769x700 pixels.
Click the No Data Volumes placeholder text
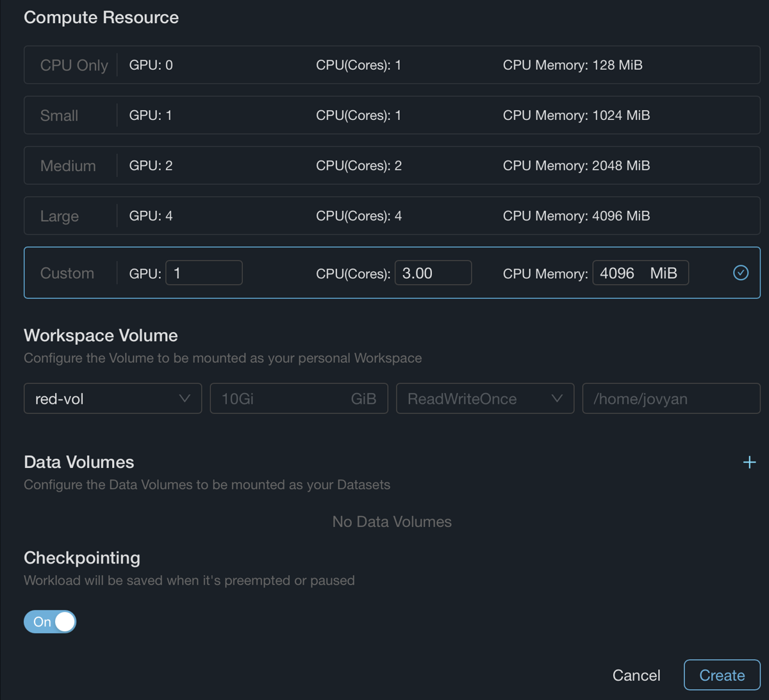[x=392, y=522]
